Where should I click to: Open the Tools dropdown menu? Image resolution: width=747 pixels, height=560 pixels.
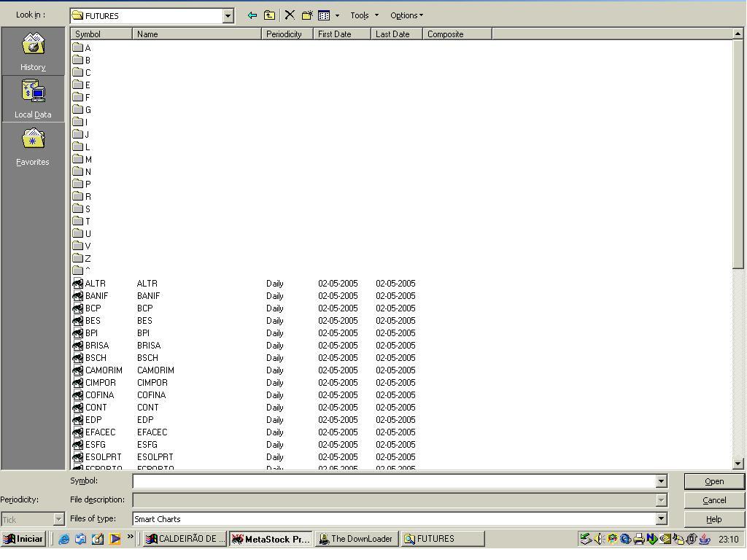365,15
